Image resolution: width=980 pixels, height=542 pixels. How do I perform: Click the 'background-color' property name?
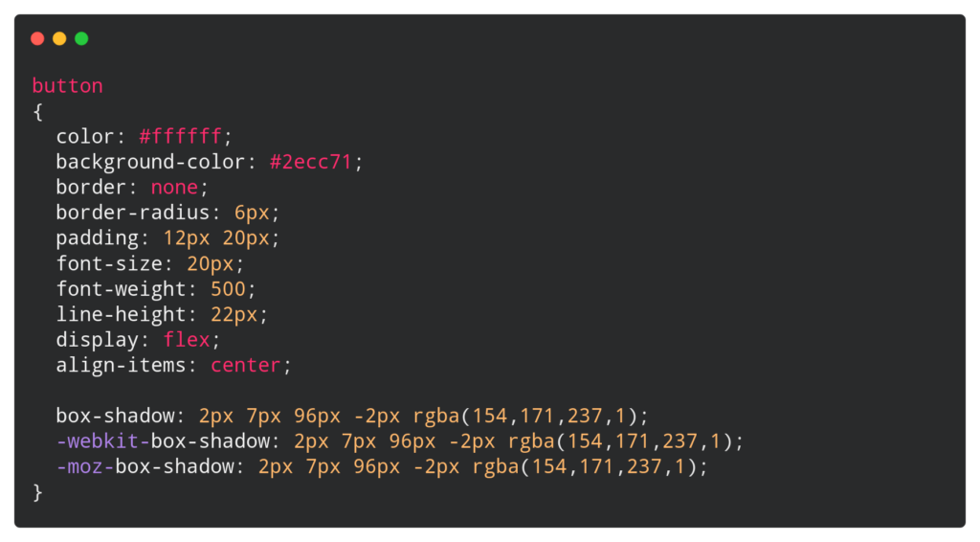tap(150, 162)
